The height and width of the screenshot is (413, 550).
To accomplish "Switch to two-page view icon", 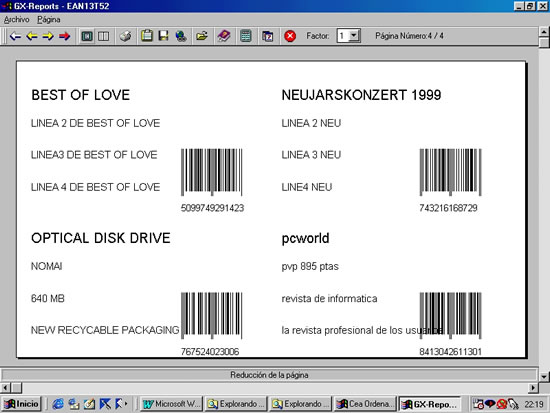I will pyautogui.click(x=103, y=36).
